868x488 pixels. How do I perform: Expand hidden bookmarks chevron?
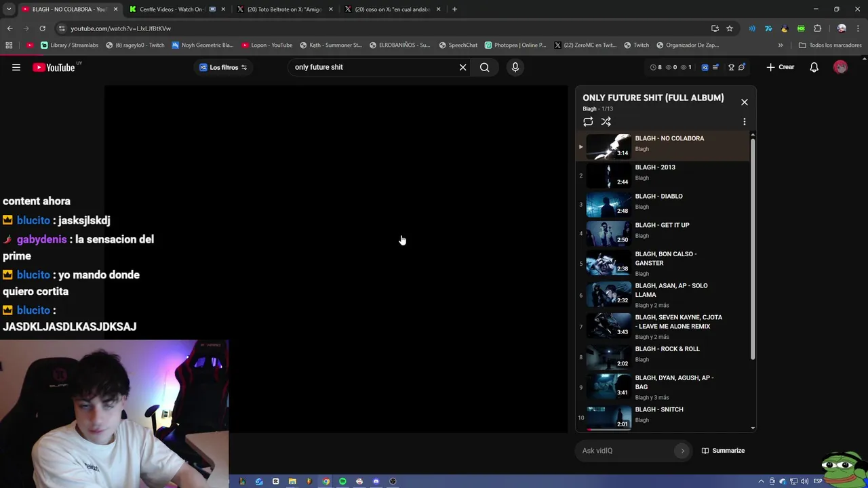(x=781, y=45)
